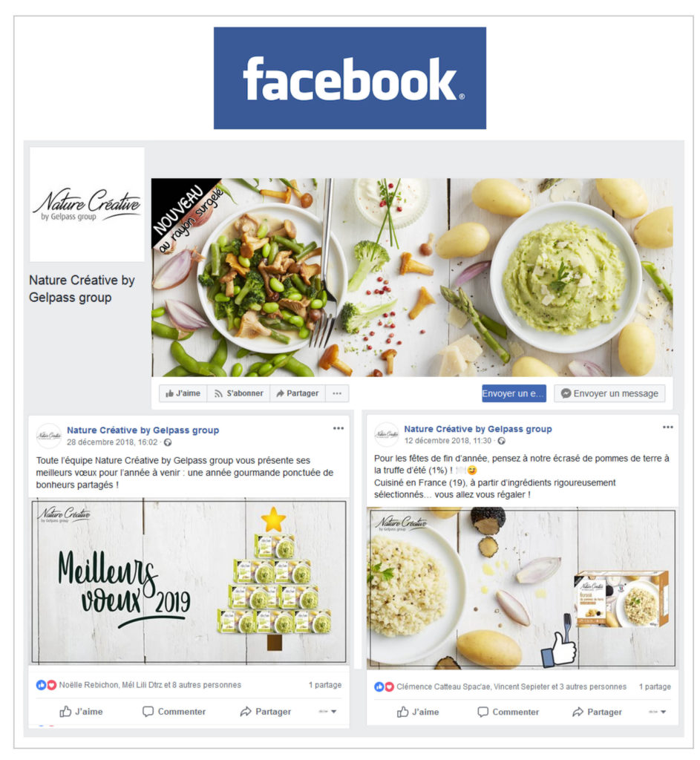Image resolution: width=700 pixels, height=760 pixels.
Task: Click the page-level J'aime thumbs-up button
Action: [183, 393]
